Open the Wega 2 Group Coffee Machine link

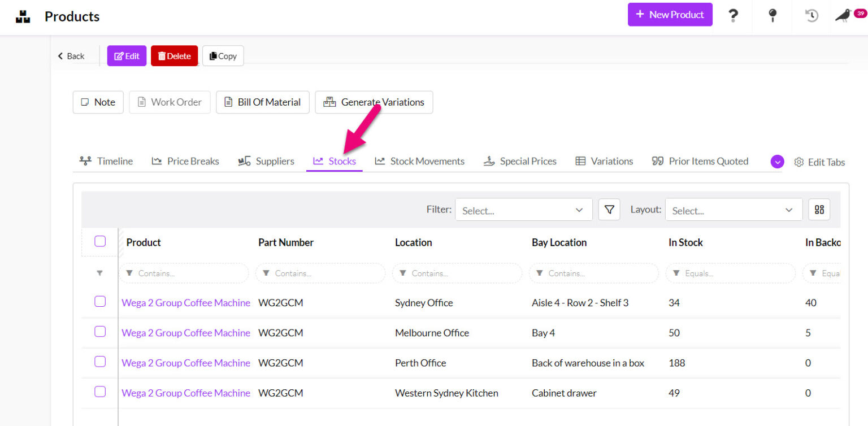pyautogui.click(x=185, y=302)
